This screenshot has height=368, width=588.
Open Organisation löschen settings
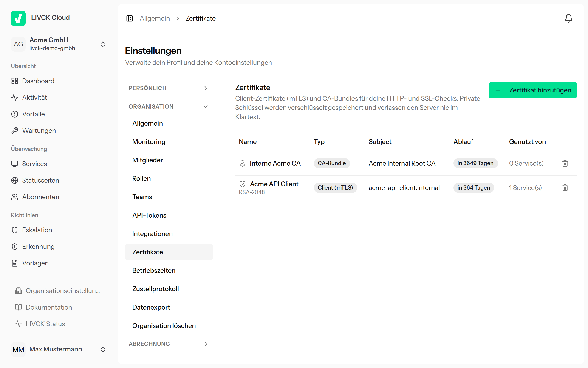169,326
